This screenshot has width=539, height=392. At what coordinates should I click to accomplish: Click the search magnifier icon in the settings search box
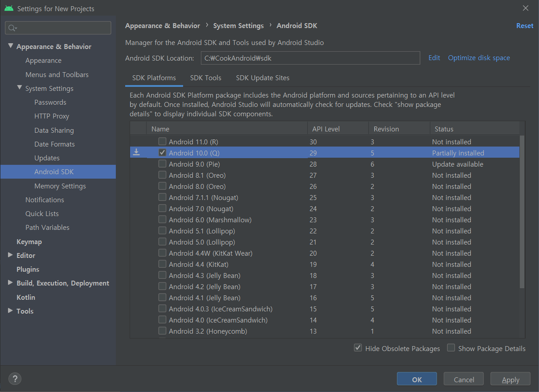(x=12, y=28)
